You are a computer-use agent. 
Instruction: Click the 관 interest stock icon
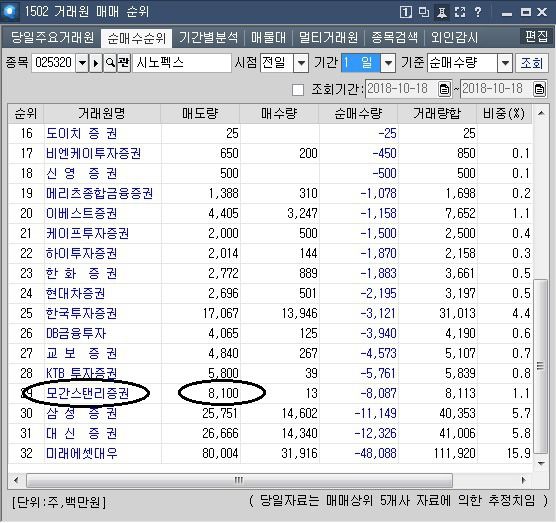coord(124,63)
